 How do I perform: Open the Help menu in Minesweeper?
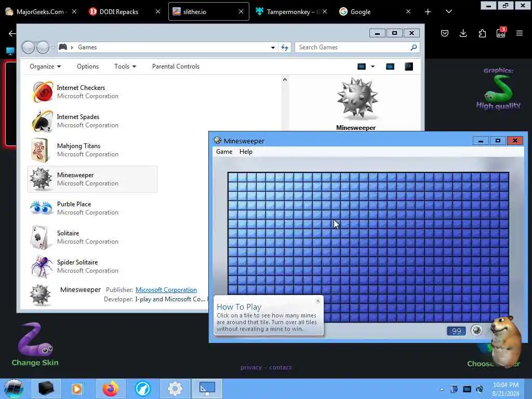pyautogui.click(x=246, y=152)
